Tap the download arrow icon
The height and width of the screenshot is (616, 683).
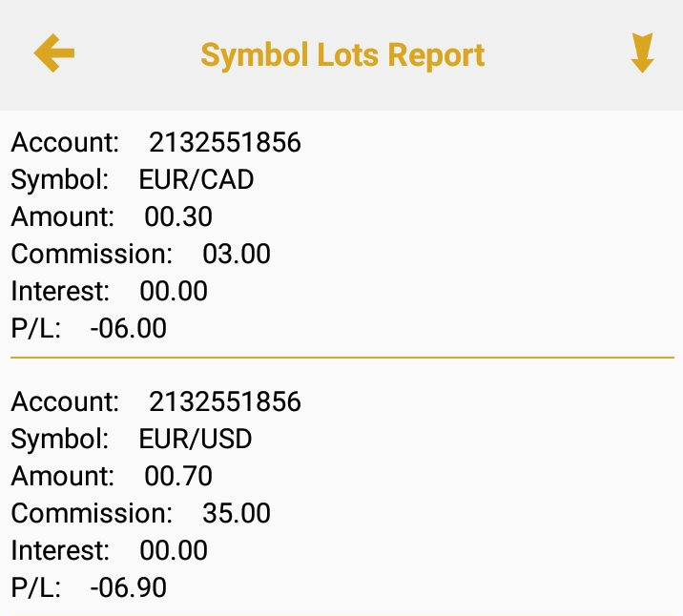[x=642, y=53]
